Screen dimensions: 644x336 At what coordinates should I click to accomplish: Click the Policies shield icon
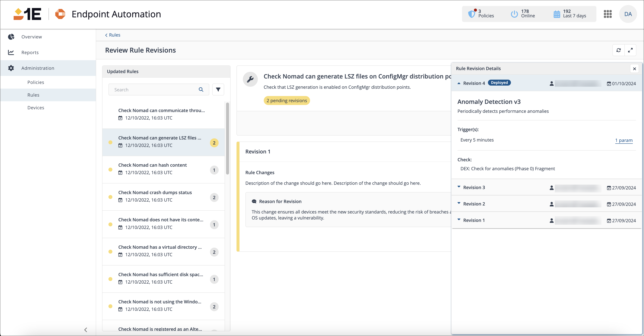[472, 14]
